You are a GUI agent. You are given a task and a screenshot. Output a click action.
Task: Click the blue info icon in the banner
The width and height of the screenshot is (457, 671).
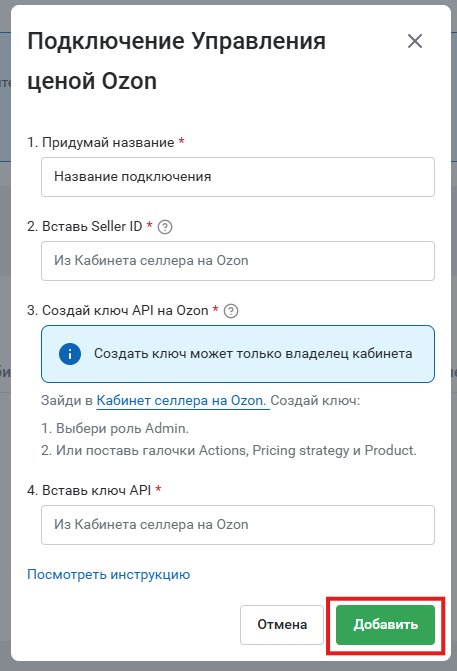pyautogui.click(x=70, y=354)
